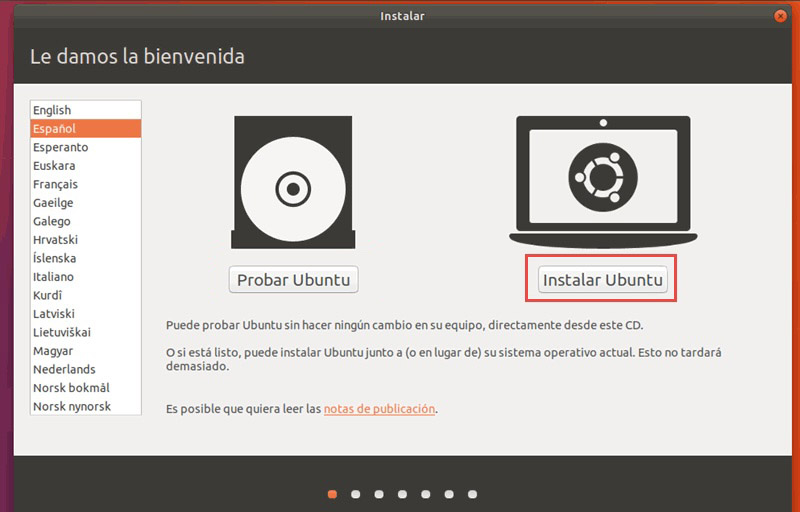800x512 pixels.
Task: Select Kurdî in the language list
Action: click(x=86, y=295)
